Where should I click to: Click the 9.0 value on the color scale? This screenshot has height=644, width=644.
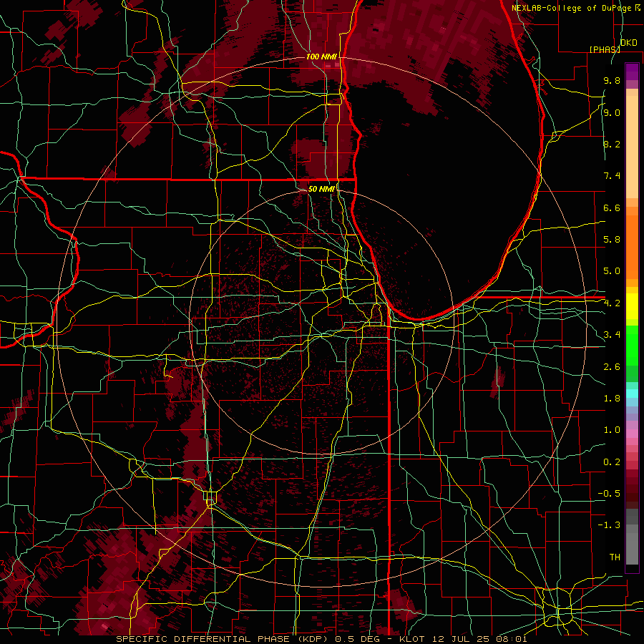pyautogui.click(x=612, y=113)
